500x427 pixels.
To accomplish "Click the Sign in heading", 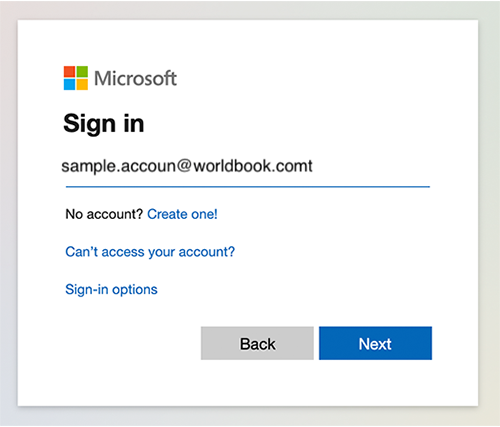I will pos(104,123).
